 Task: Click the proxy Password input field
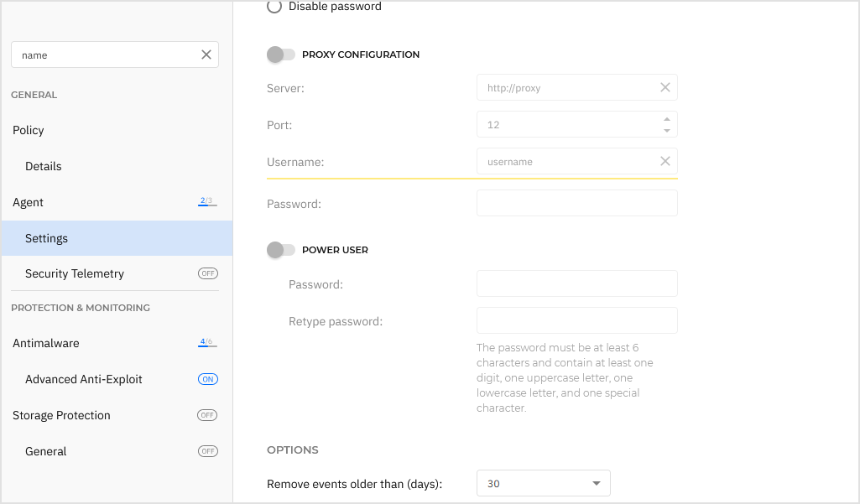(576, 203)
